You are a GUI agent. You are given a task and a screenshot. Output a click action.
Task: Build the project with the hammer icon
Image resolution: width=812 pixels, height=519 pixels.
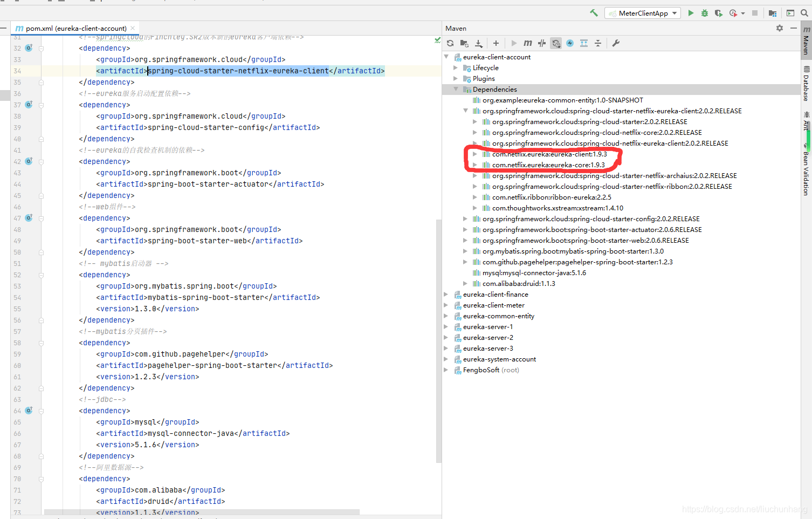pyautogui.click(x=594, y=13)
